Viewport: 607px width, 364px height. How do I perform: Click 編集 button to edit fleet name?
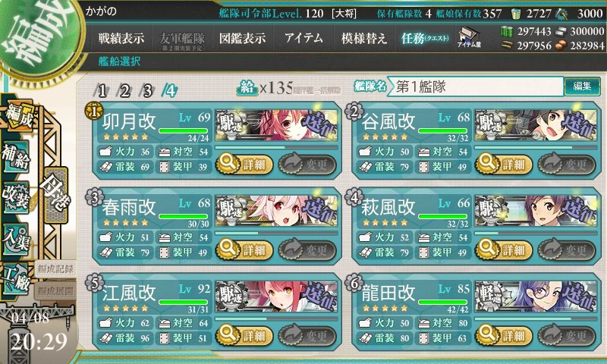click(582, 86)
